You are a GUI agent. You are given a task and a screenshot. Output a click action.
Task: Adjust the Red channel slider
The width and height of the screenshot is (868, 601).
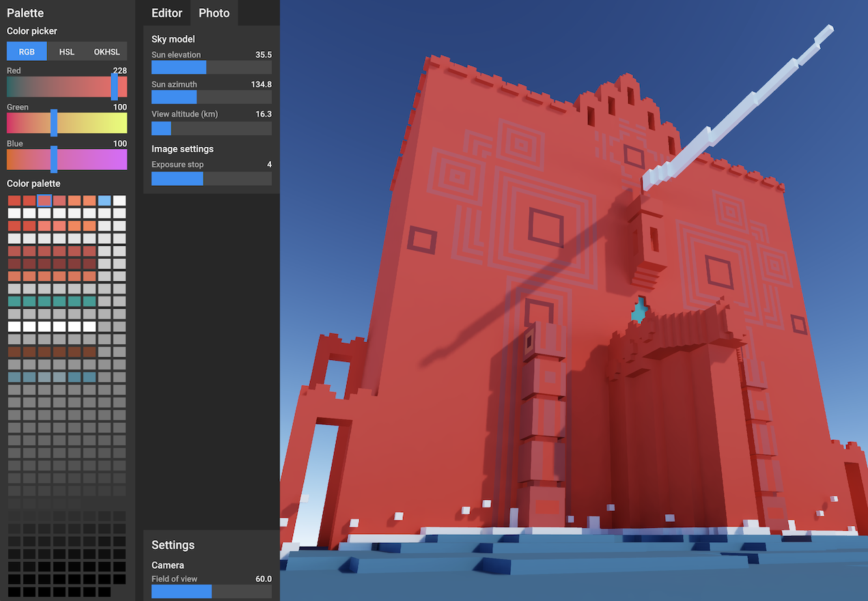point(67,87)
